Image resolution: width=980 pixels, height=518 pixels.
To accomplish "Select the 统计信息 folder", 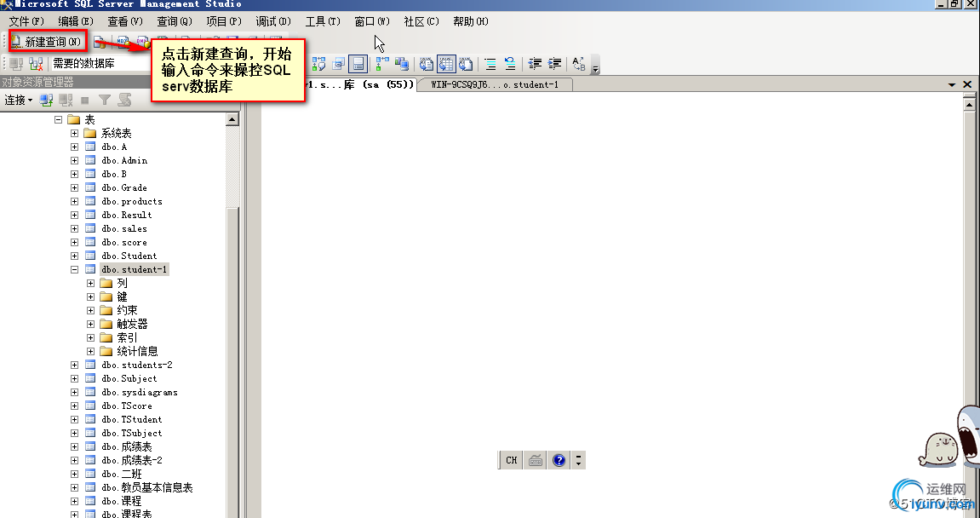I will point(137,352).
